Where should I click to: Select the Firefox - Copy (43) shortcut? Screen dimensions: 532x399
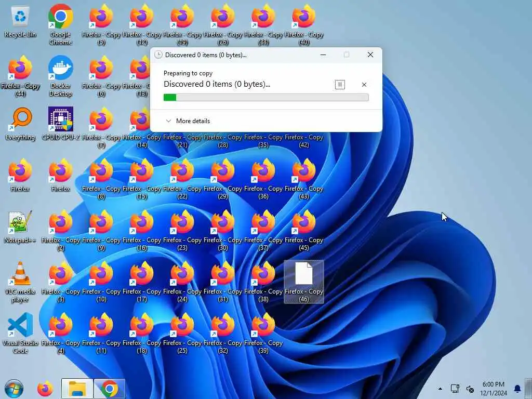tap(303, 179)
